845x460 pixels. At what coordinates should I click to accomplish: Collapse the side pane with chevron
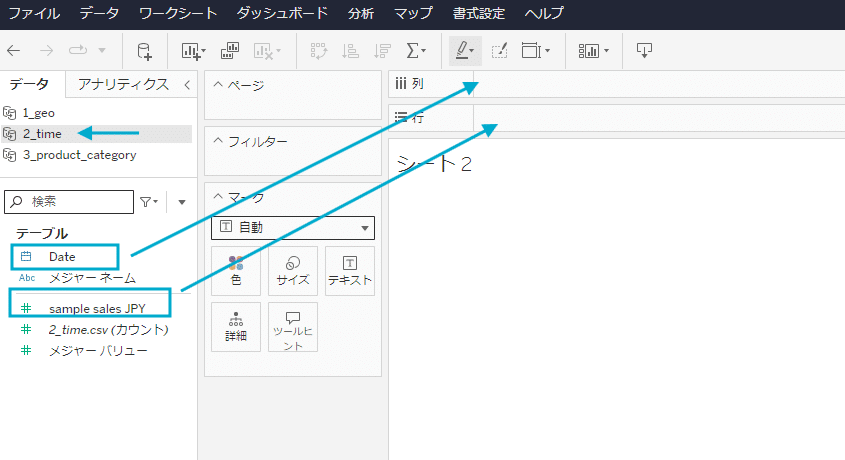[x=186, y=85]
